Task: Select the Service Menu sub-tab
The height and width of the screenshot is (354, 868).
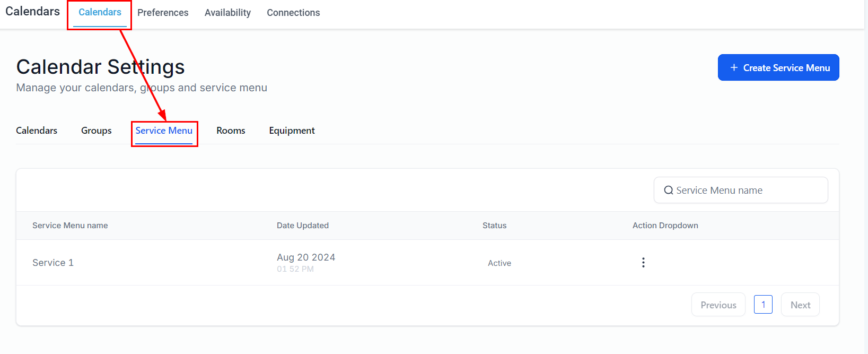Action: click(164, 131)
